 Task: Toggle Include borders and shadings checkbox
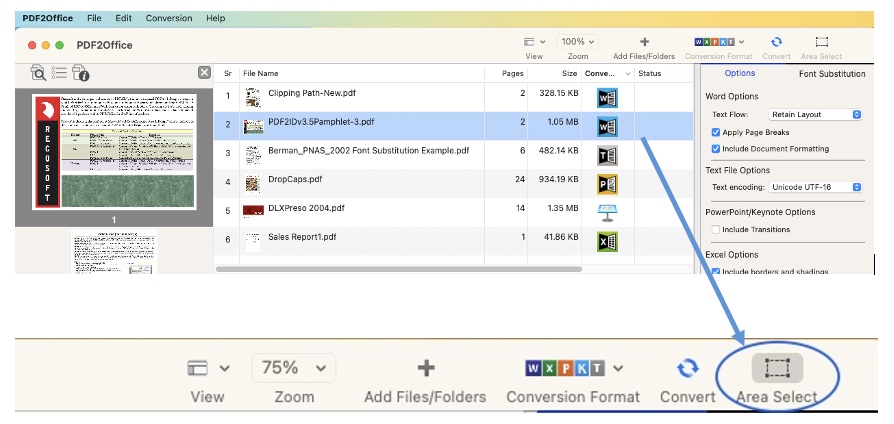pos(716,272)
